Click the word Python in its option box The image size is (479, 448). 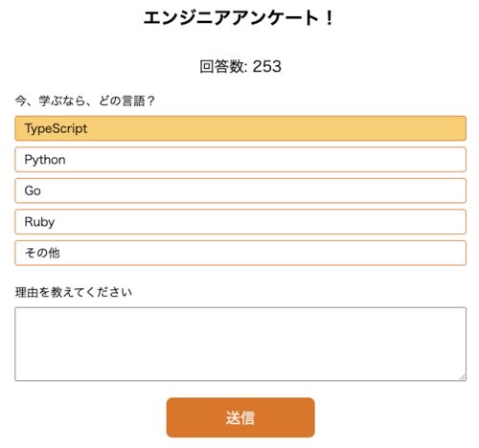[x=45, y=160]
